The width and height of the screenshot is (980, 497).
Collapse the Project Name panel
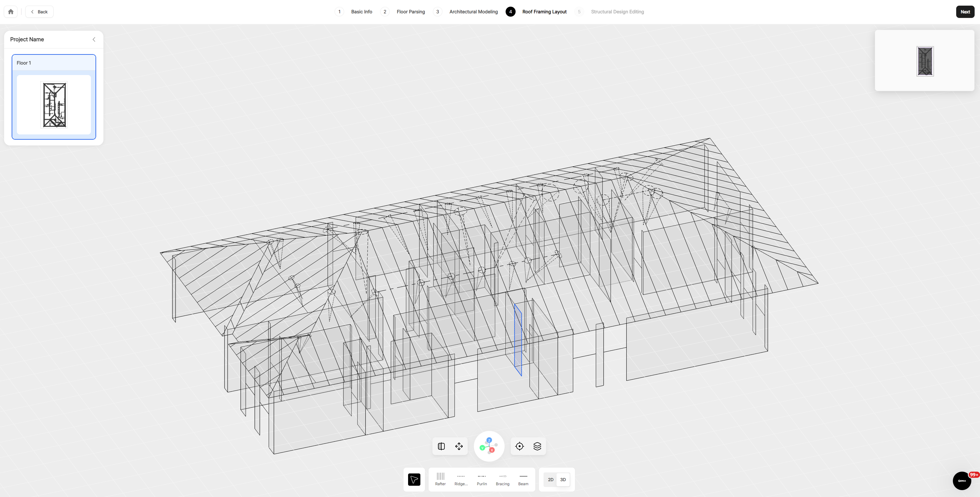(94, 40)
